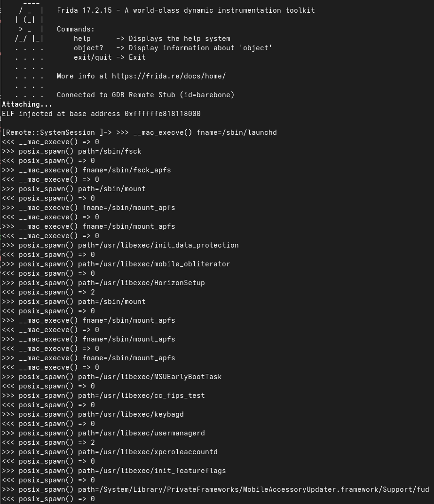The width and height of the screenshot is (434, 504).
Task: Click the init_data_protection spawn line
Action: coord(120,245)
